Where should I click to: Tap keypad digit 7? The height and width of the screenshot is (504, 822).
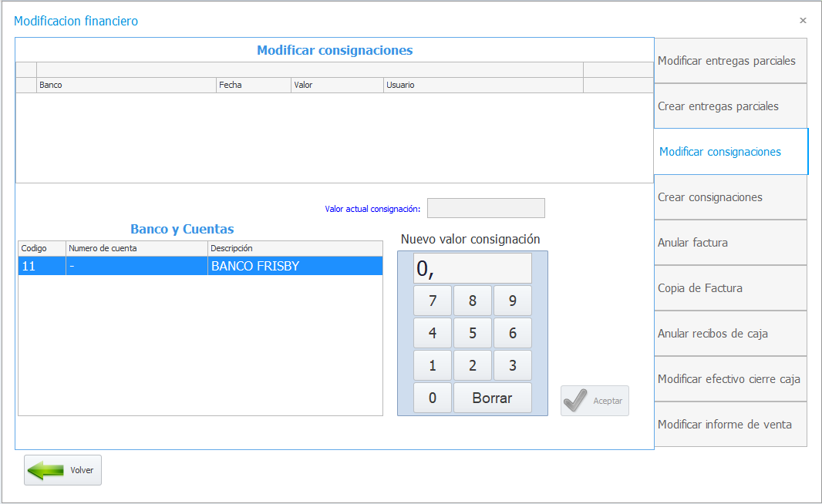(433, 301)
